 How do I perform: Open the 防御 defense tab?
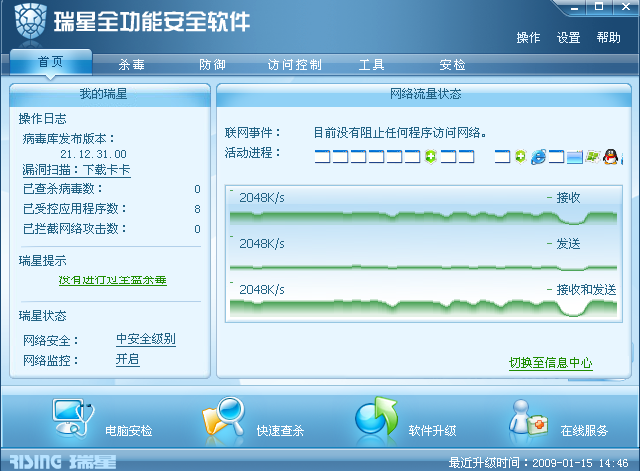click(x=212, y=64)
